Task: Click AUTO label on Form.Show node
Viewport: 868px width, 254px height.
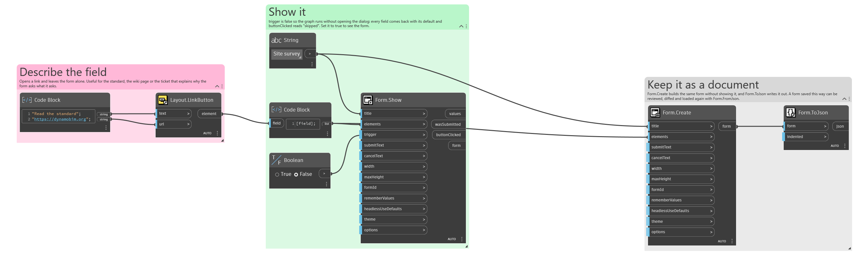Action: tap(452, 239)
